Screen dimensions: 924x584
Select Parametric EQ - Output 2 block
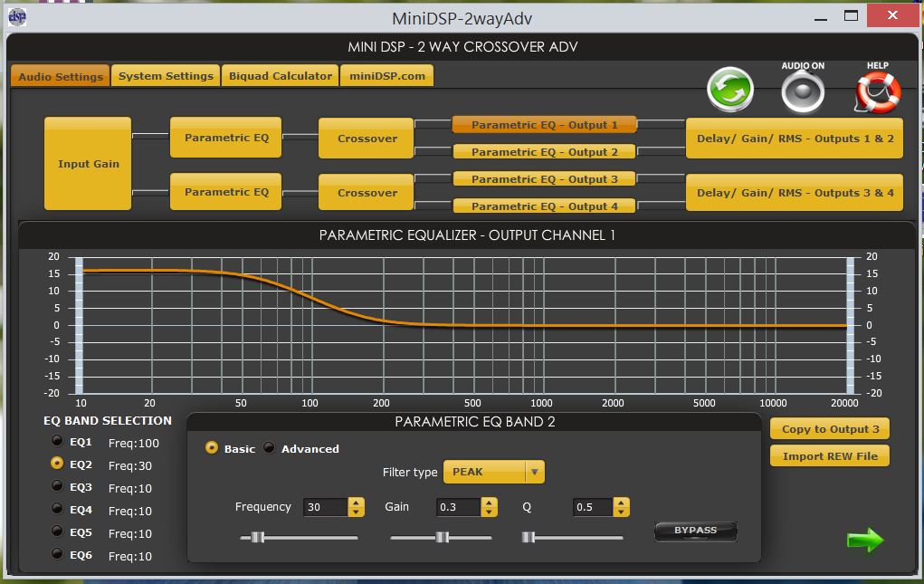(x=545, y=151)
